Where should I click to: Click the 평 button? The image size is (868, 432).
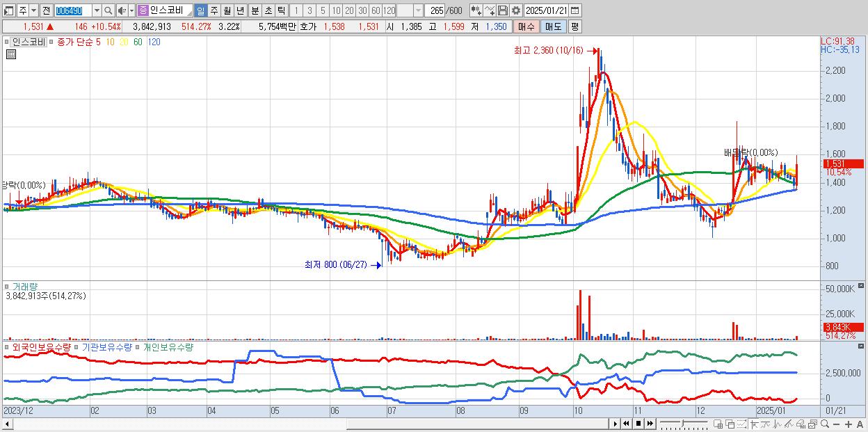point(574,26)
